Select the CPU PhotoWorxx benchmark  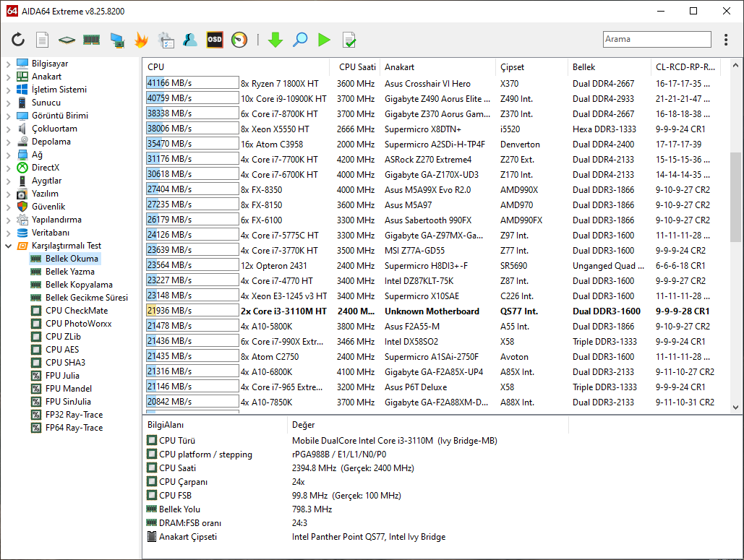pos(78,324)
